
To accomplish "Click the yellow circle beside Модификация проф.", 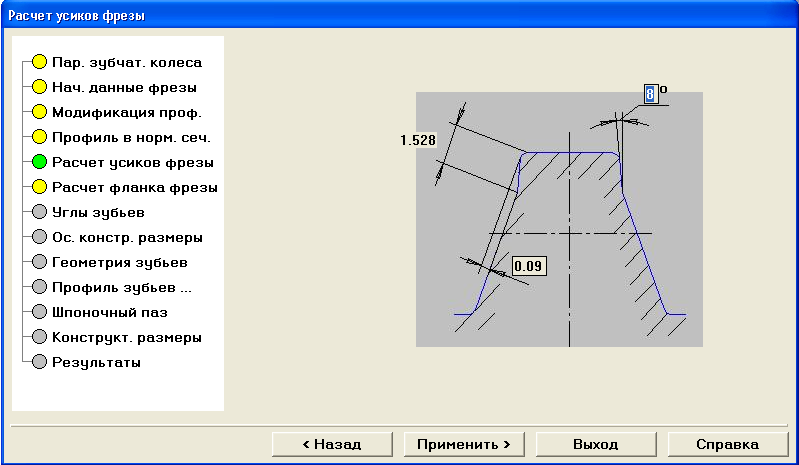I will (x=39, y=112).
